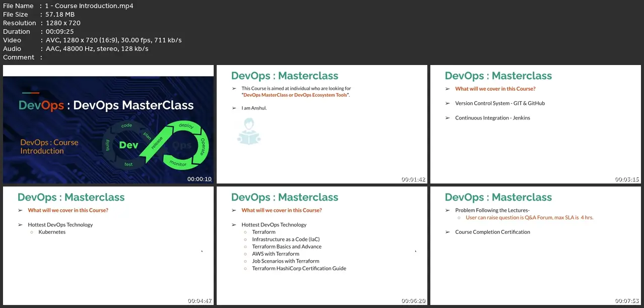Click the orange "DevOps : Course Introduction" text
This screenshot has height=308, width=644.
click(x=49, y=147)
